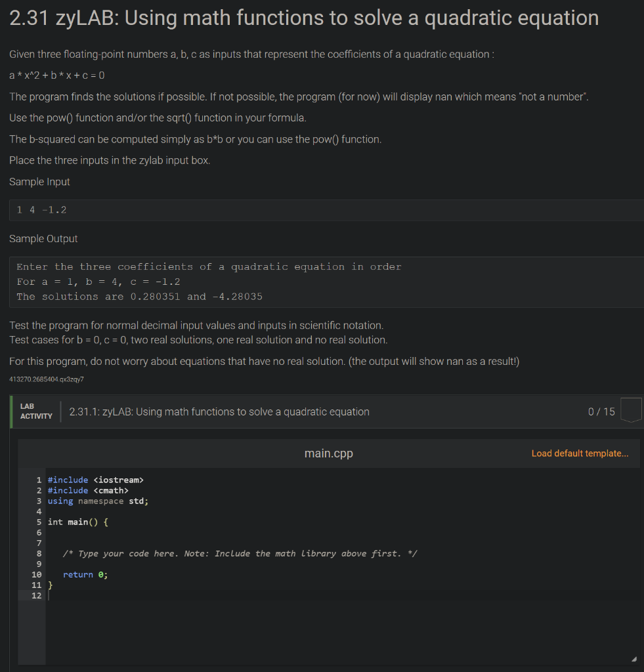Click the 2.31.1 zyLAB activity title
The height and width of the screenshot is (672, 644).
[x=219, y=412]
